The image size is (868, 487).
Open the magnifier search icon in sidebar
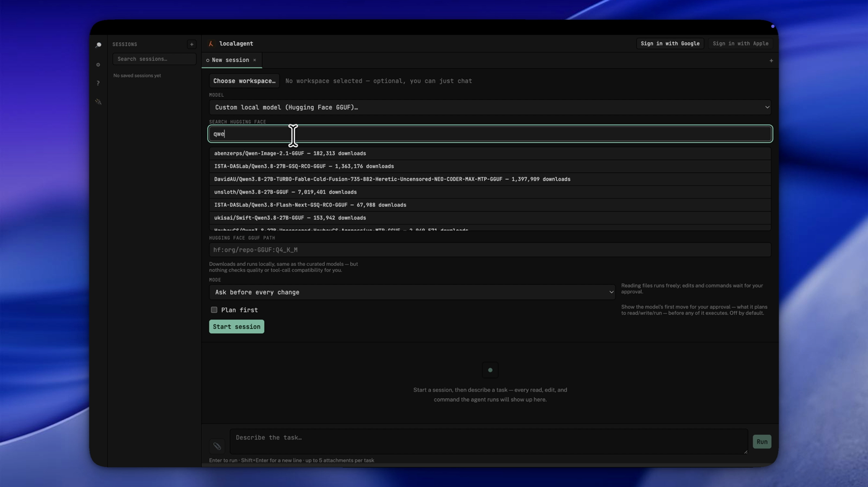click(x=98, y=45)
